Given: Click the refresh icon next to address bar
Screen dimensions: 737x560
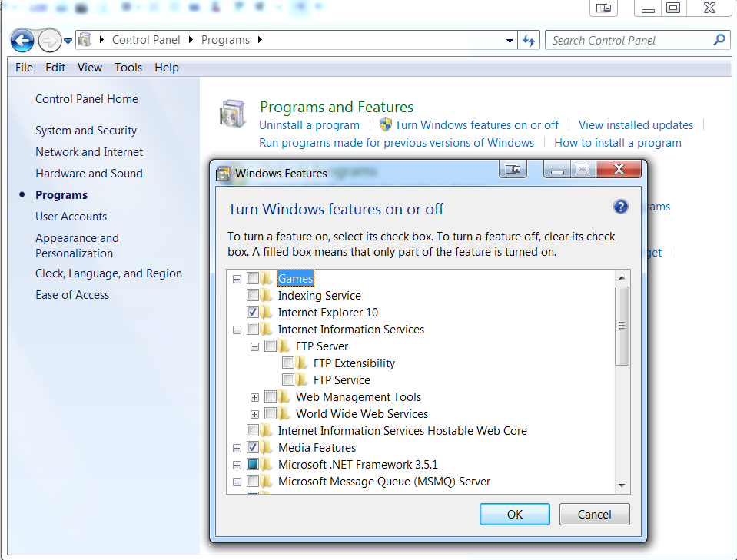Looking at the screenshot, I should [529, 41].
